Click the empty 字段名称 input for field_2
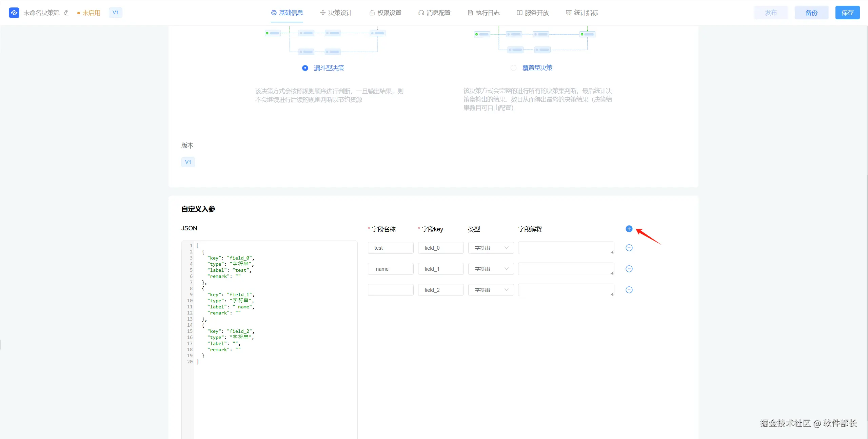Image resolution: width=868 pixels, height=439 pixels. point(390,290)
